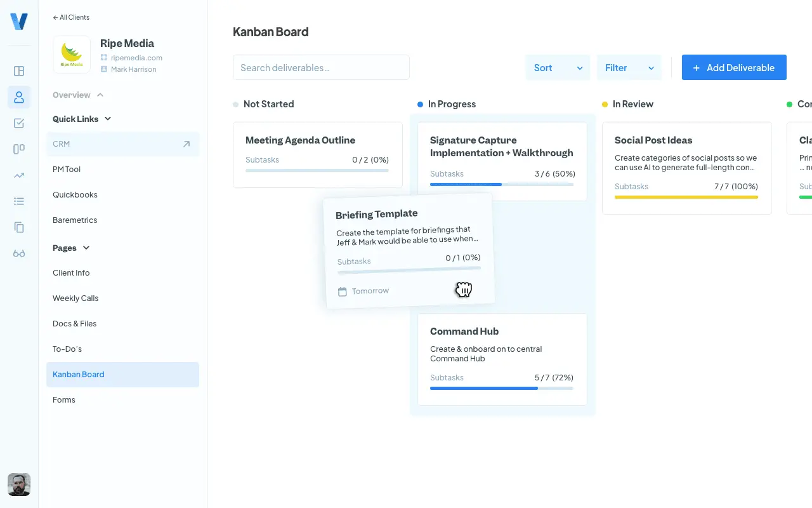Click the Social Post Ideas yellow progress bar

point(686,197)
